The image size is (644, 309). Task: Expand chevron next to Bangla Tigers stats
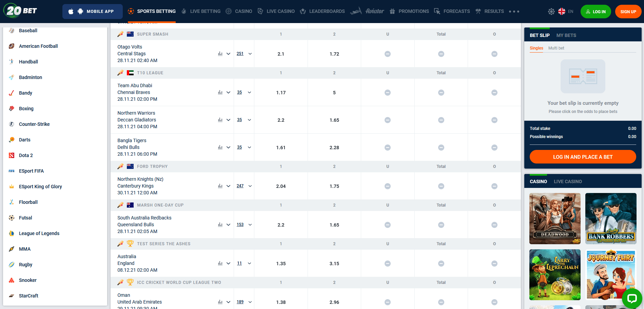click(x=228, y=147)
